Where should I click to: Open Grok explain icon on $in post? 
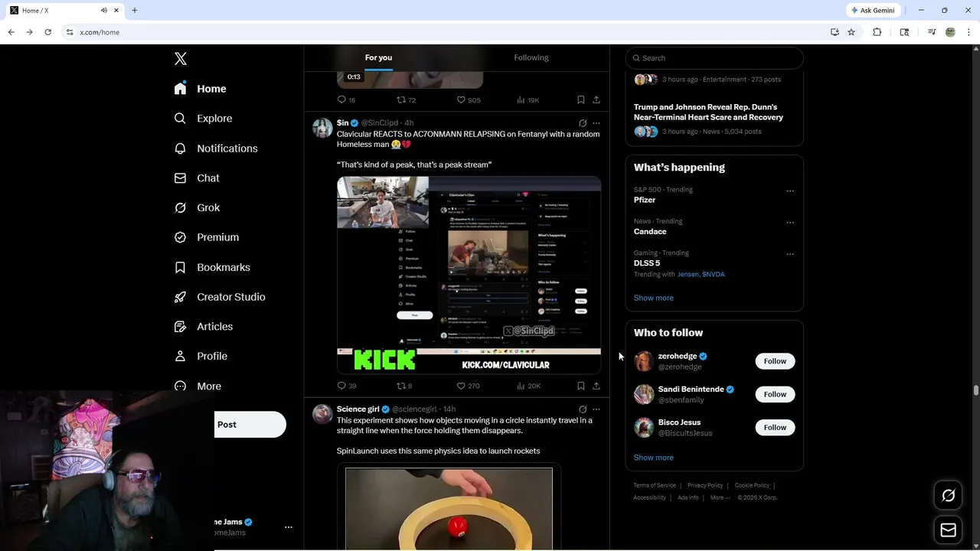coord(583,123)
